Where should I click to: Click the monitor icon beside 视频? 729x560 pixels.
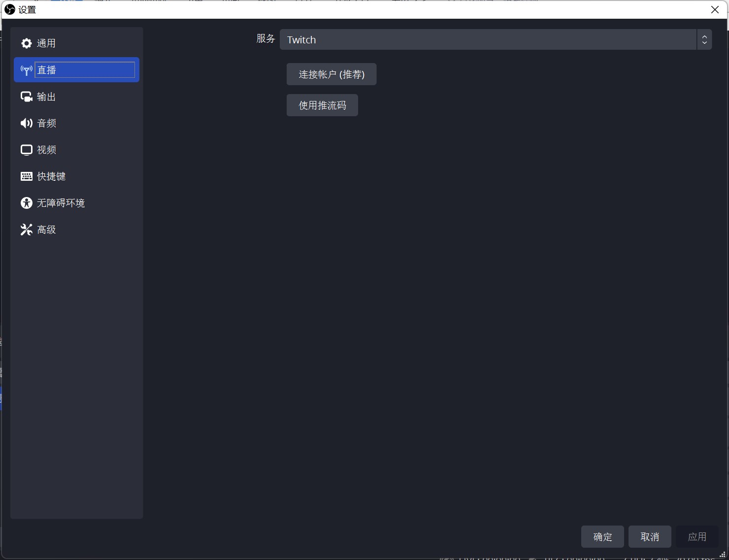coord(27,150)
